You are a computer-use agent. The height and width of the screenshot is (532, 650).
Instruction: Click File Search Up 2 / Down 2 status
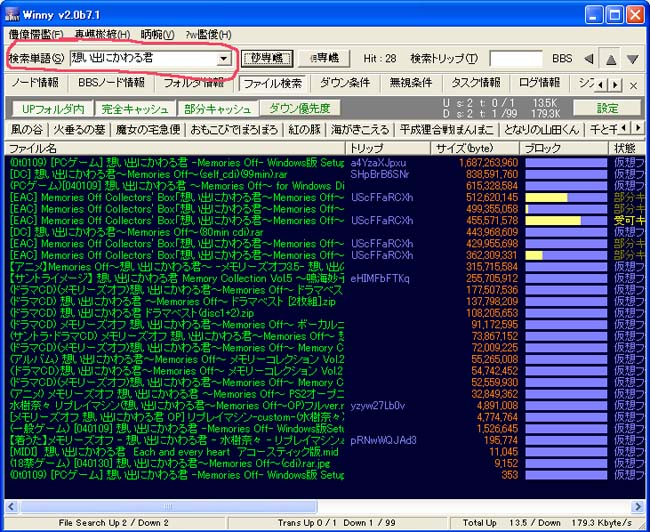(114, 523)
